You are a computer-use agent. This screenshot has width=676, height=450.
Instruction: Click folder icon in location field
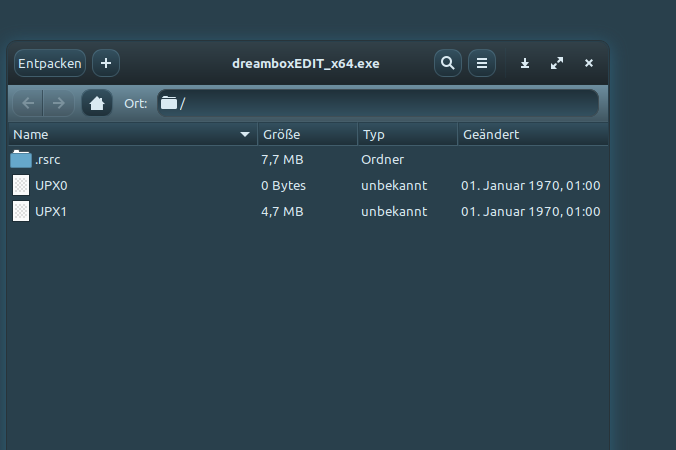click(169, 103)
